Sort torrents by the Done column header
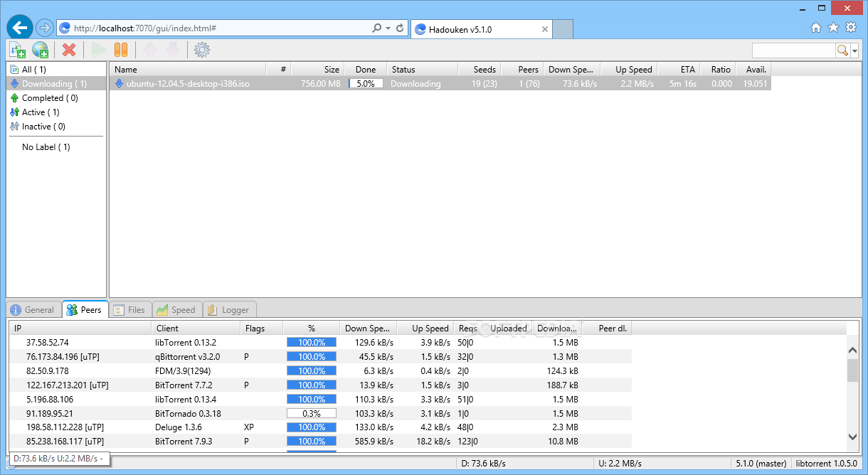The height and width of the screenshot is (475, 868). pos(366,70)
